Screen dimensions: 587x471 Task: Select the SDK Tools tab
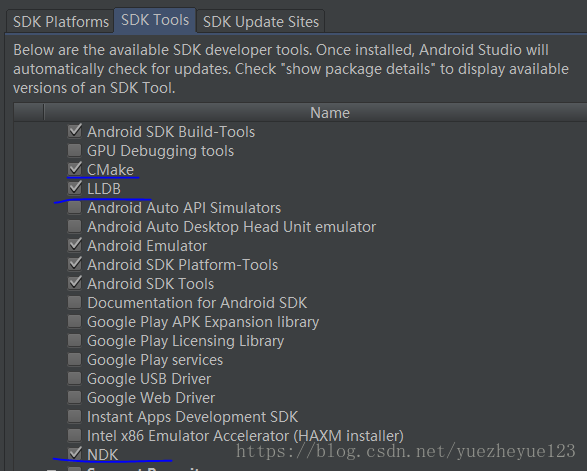coord(155,20)
